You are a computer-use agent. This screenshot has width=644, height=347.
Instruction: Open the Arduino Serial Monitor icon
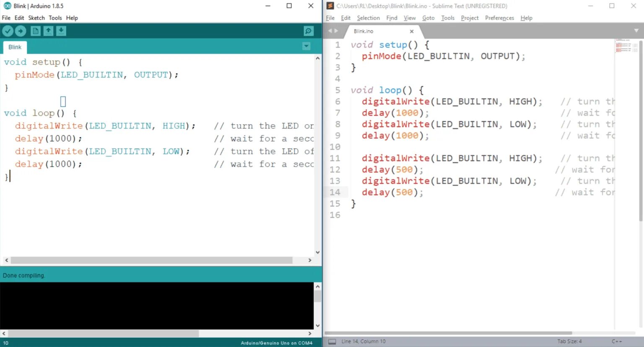click(x=309, y=31)
